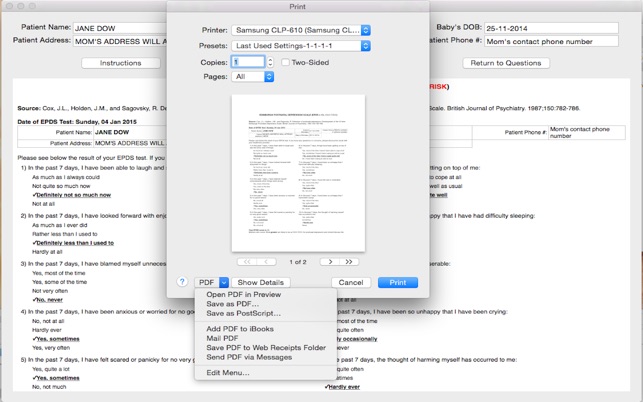The image size is (643, 402).
Task: Click Return to Questions button
Action: tap(506, 63)
